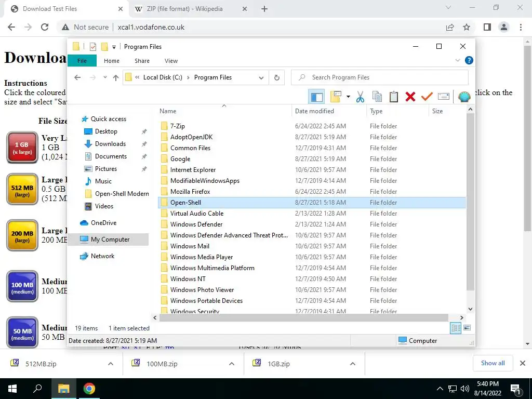Screen dimensions: 532x399
Task: Sort files by Name column header
Action: click(x=224, y=111)
